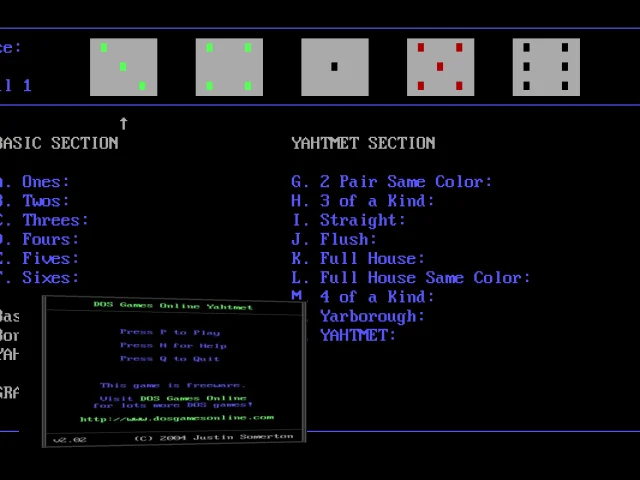Click 'Press P to Play' option
The image size is (640, 480).
[170, 332]
